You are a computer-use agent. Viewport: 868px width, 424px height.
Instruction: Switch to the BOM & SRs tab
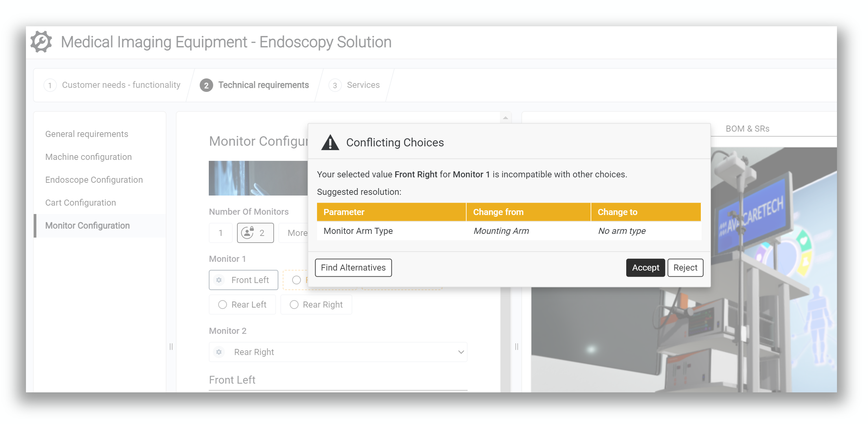[x=747, y=129]
